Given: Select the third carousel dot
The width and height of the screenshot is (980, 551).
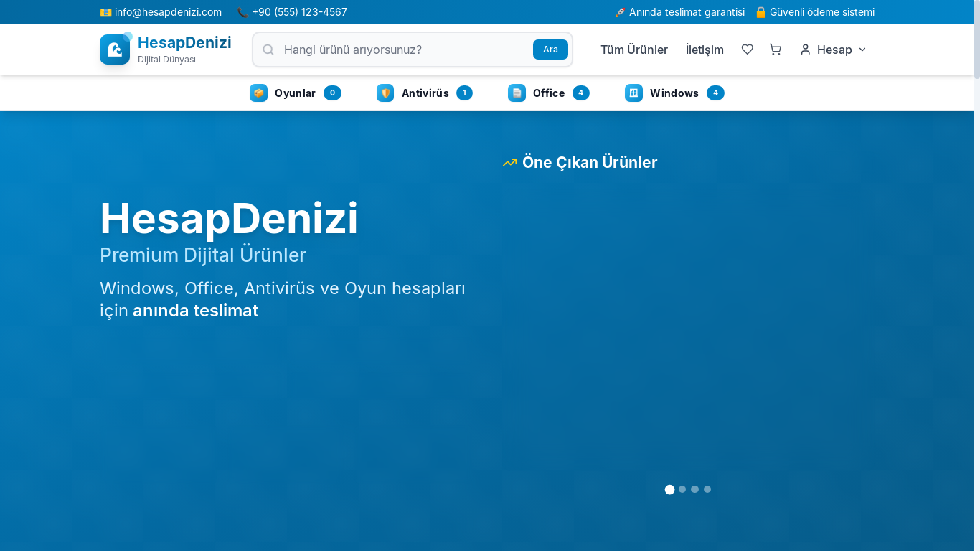Looking at the screenshot, I should (694, 489).
